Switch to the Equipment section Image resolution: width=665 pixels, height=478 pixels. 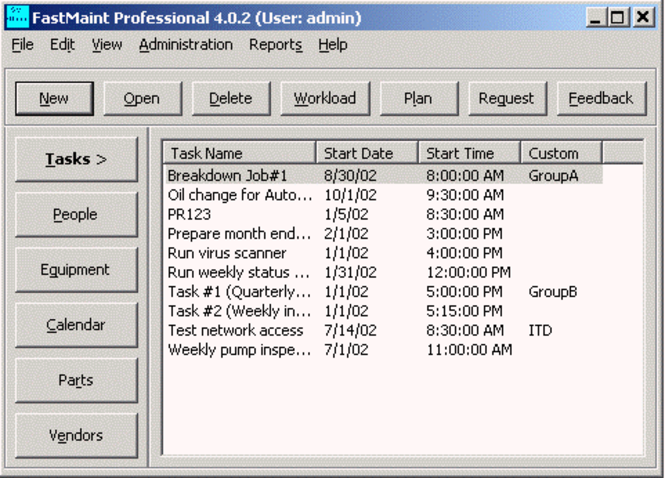[76, 270]
